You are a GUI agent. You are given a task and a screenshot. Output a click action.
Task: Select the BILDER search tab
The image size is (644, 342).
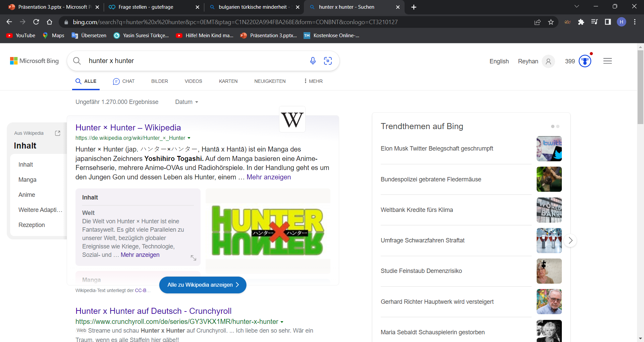coord(159,81)
